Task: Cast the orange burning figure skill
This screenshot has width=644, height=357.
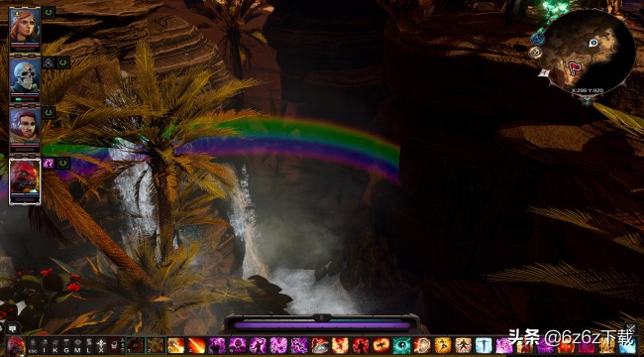Action: (340, 345)
